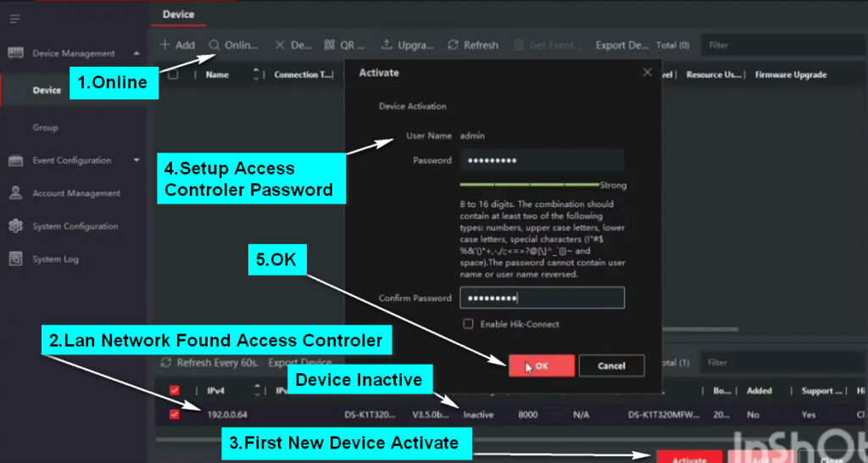Click Cancel in the Activate dialog

(612, 365)
